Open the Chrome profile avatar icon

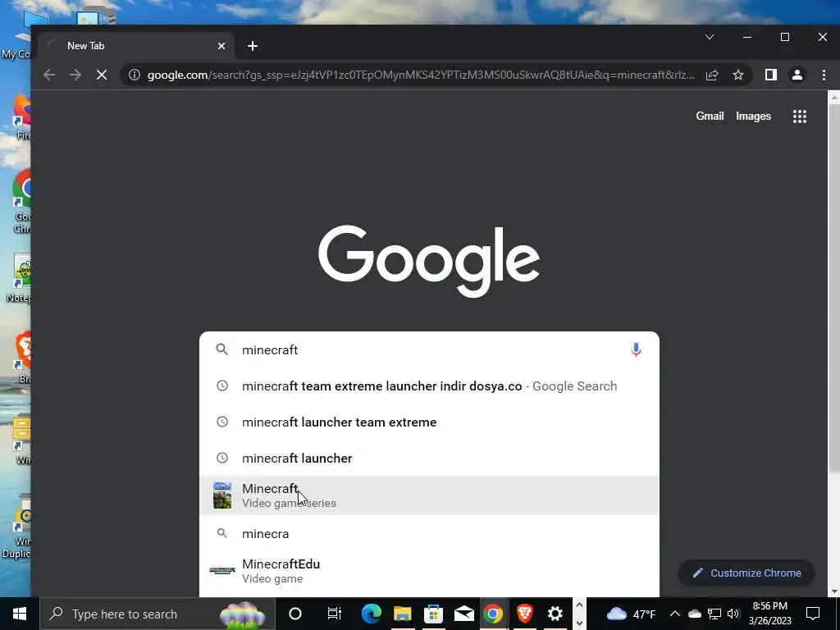pyautogui.click(x=797, y=75)
